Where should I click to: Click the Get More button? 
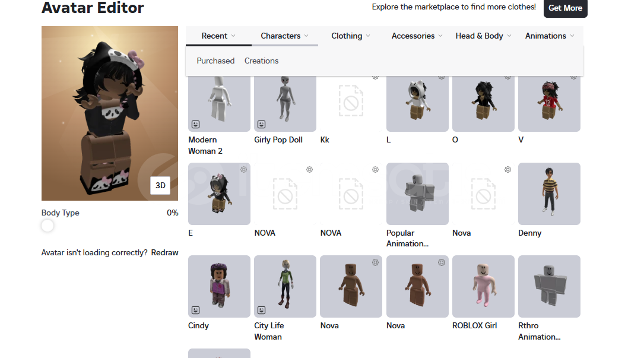coord(565,8)
